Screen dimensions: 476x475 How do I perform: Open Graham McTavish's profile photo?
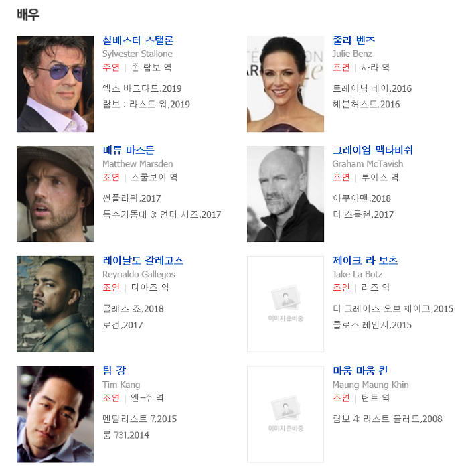(x=285, y=194)
